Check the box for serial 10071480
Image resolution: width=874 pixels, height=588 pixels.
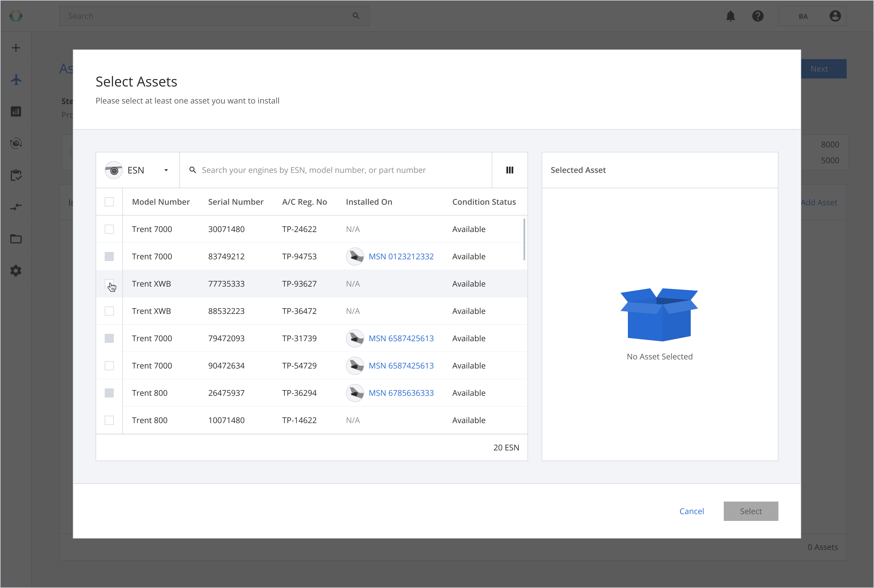tap(109, 420)
